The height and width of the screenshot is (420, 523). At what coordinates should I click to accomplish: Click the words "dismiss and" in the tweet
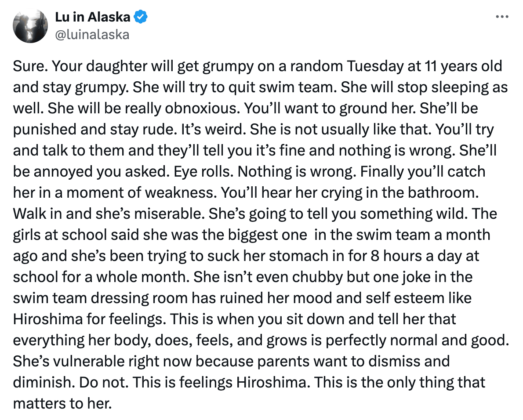(x=409, y=361)
